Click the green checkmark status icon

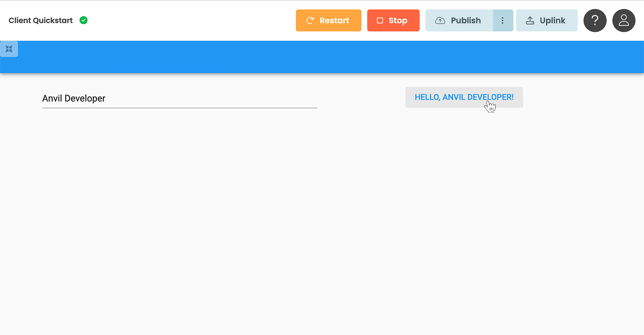point(84,20)
